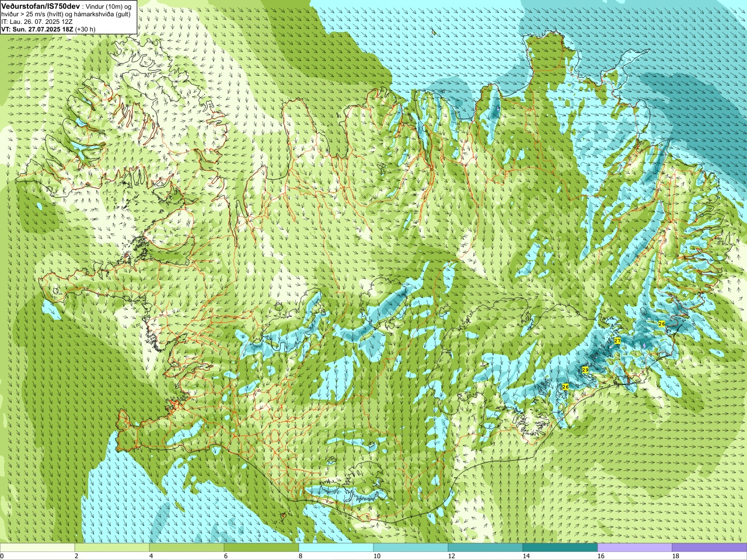Click the legend scale value 14
The image size is (747, 560).
pos(526,556)
